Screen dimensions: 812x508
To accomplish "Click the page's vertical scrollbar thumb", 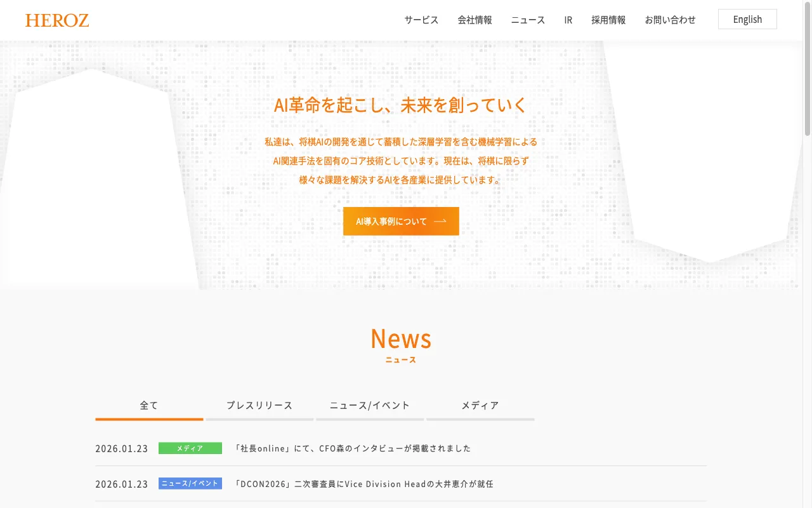I will click(x=808, y=69).
